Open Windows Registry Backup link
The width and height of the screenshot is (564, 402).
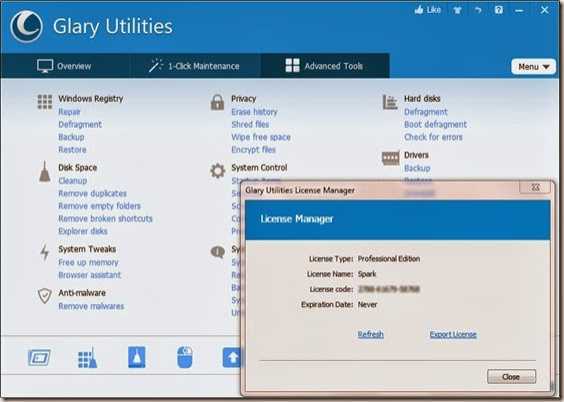[x=71, y=137]
